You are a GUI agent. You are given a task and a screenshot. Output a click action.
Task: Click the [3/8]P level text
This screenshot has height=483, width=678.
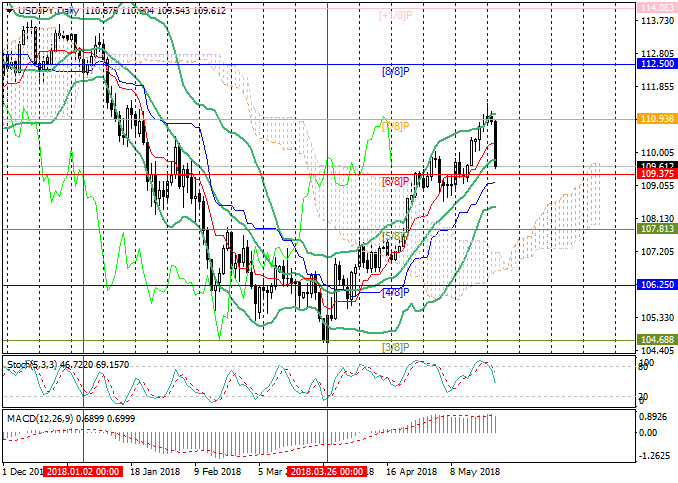point(396,347)
